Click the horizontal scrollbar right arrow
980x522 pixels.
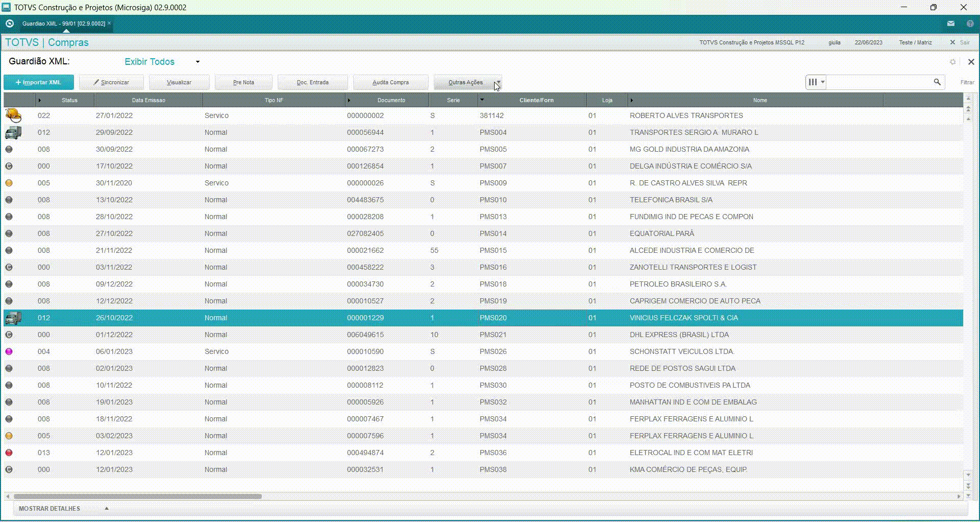(959, 496)
